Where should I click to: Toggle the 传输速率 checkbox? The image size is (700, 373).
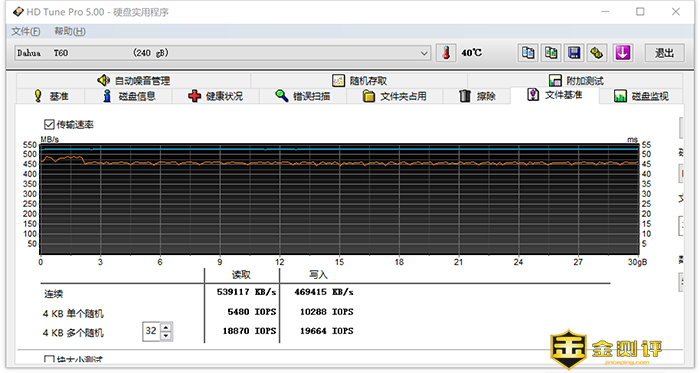click(49, 124)
